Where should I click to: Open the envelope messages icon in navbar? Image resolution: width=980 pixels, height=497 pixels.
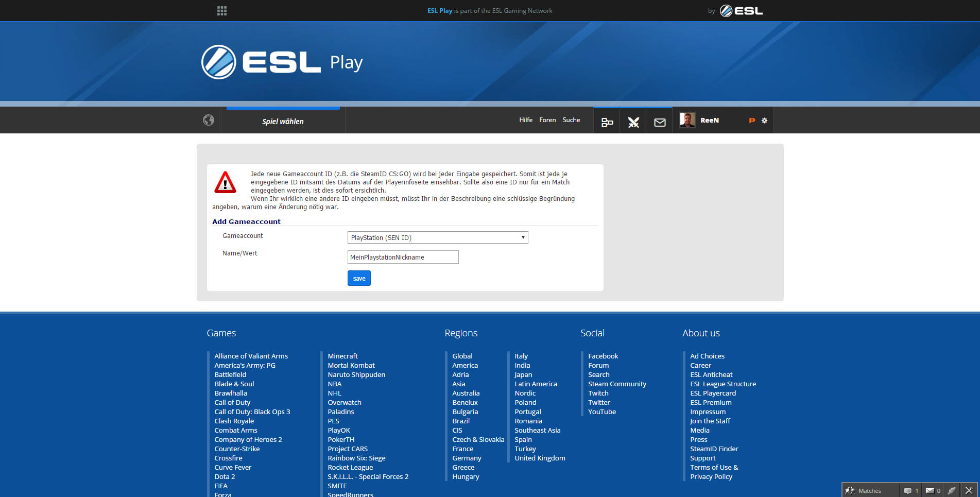(x=660, y=123)
